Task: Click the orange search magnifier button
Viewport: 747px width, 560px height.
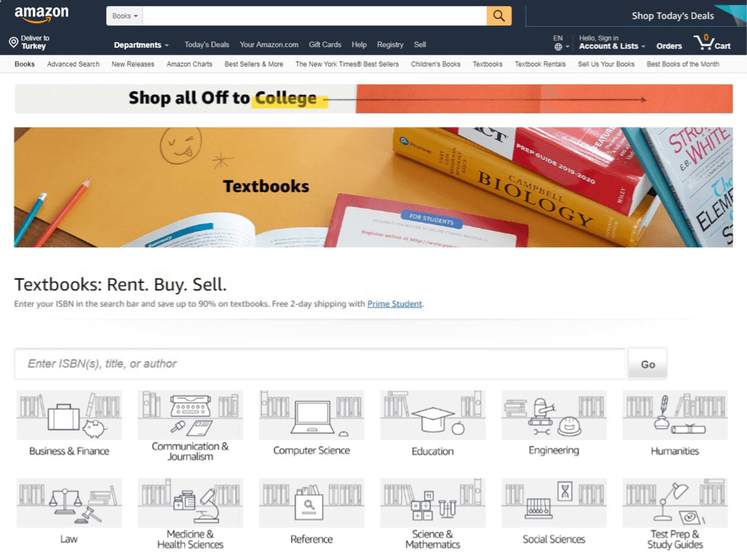Action: [x=499, y=16]
